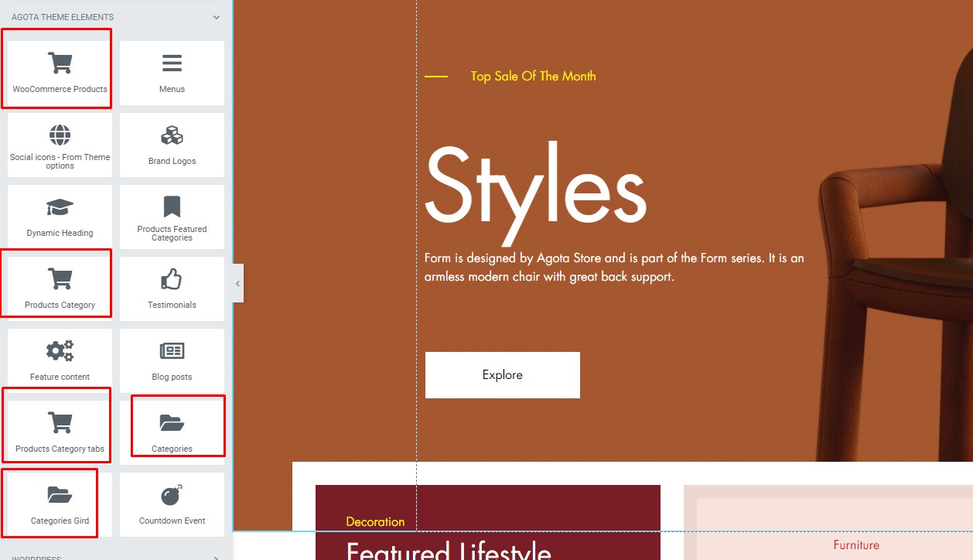
Task: Select the Countdown Event bomb widget
Action: [x=172, y=504]
